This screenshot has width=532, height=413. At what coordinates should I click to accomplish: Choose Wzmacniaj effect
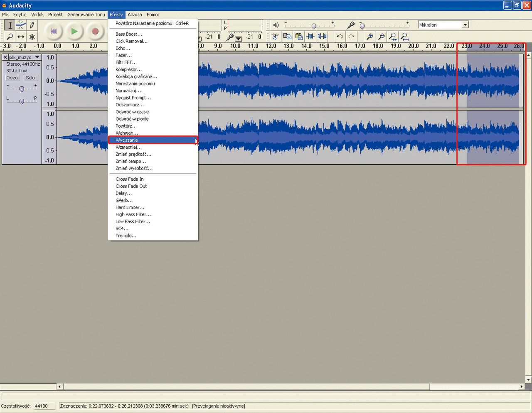click(x=153, y=147)
